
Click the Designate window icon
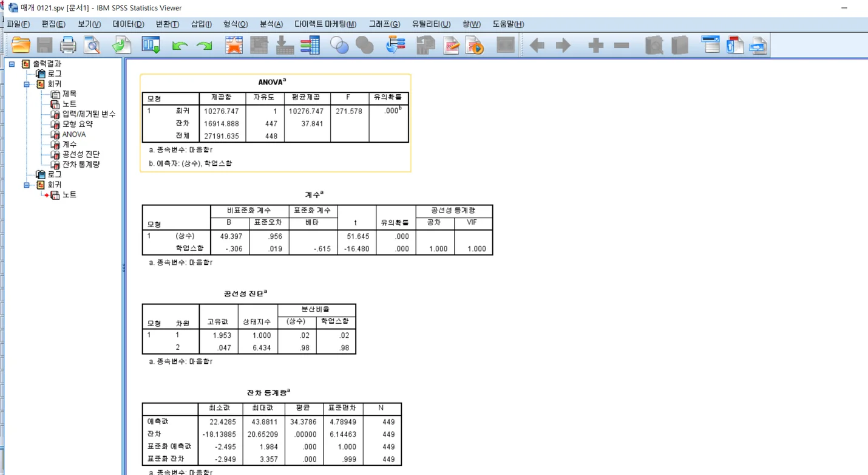(426, 45)
